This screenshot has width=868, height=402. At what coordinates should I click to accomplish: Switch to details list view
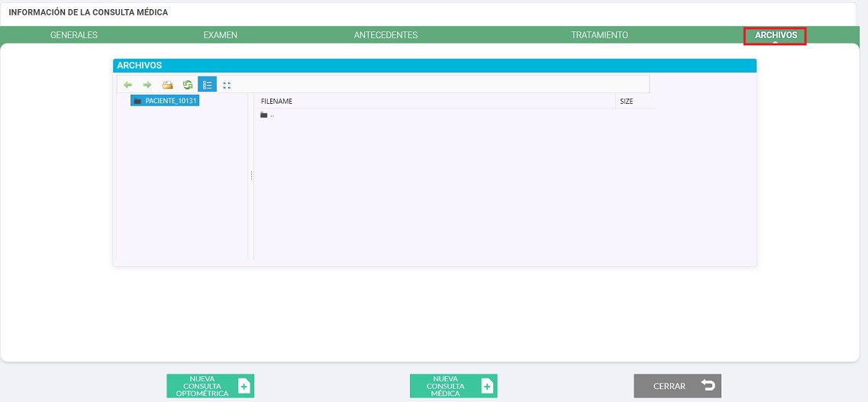pyautogui.click(x=207, y=85)
